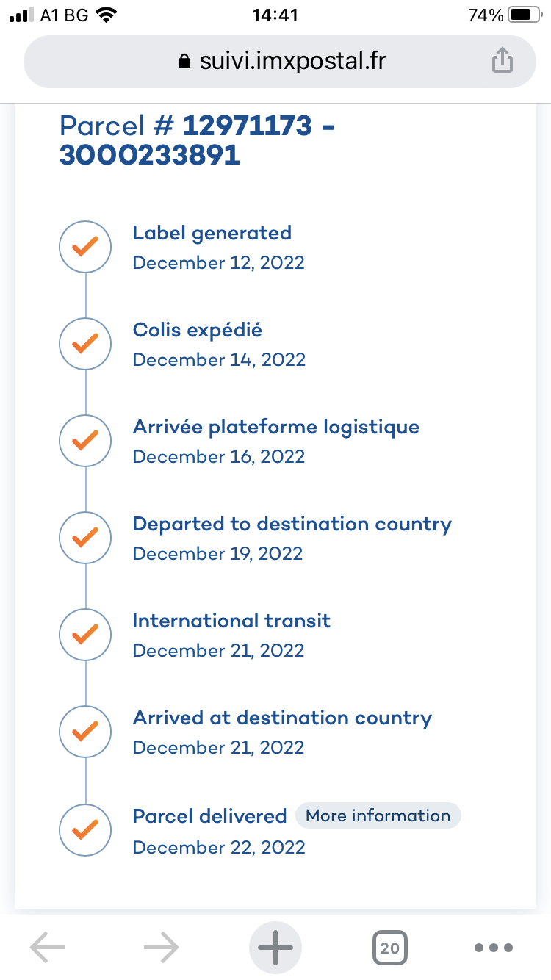Open the tab switcher showing 20 tabs
This screenshot has height=980, width=551.
pos(389,948)
